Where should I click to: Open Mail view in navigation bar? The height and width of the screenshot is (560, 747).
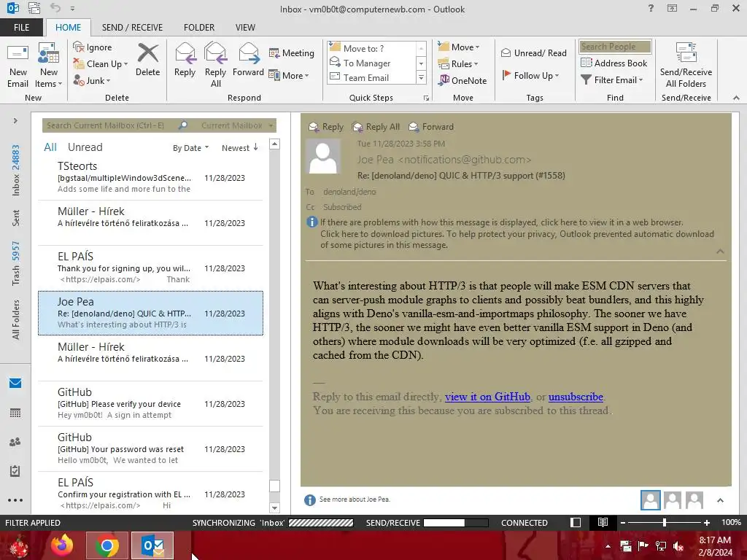pos(15,383)
